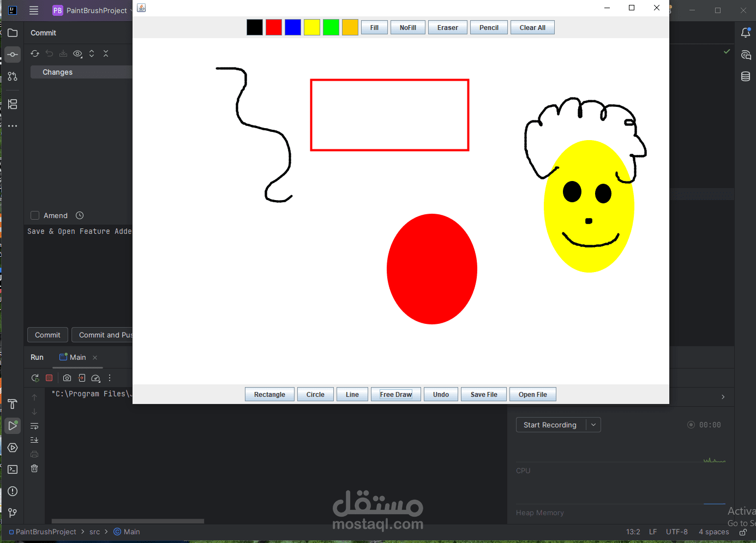Choose the Circle shape button
Image resolution: width=756 pixels, height=543 pixels.
point(315,394)
